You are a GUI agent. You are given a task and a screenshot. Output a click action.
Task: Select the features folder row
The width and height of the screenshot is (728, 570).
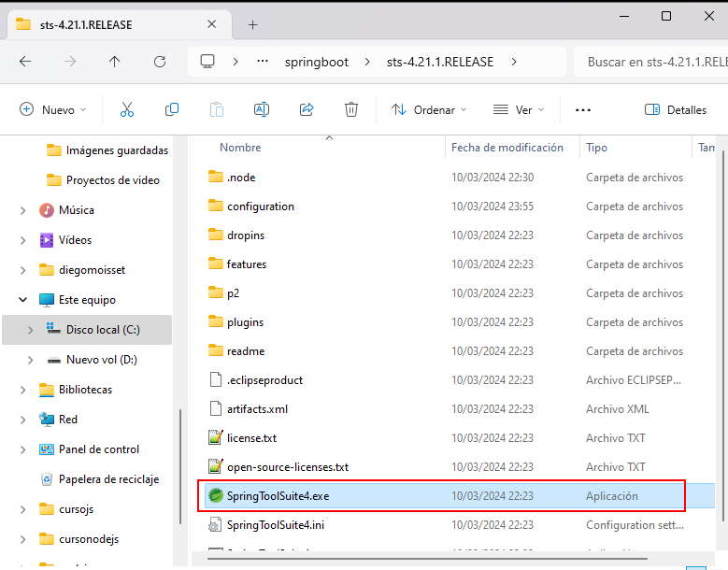click(x=460, y=264)
